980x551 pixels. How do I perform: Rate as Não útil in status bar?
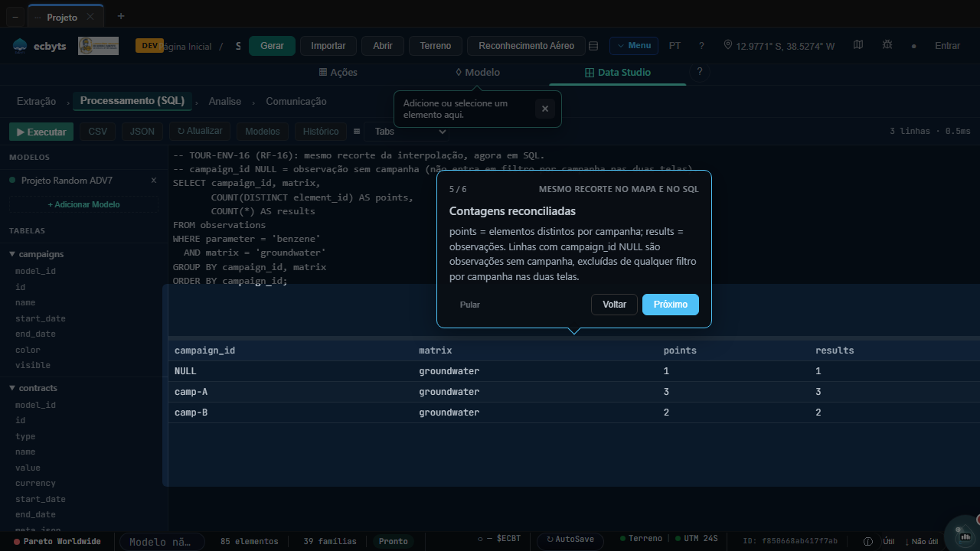921,541
